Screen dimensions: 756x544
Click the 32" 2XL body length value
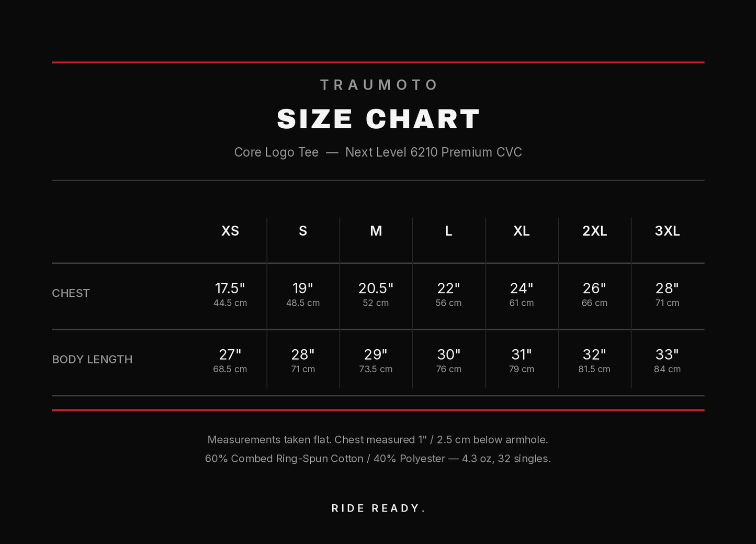click(x=595, y=354)
